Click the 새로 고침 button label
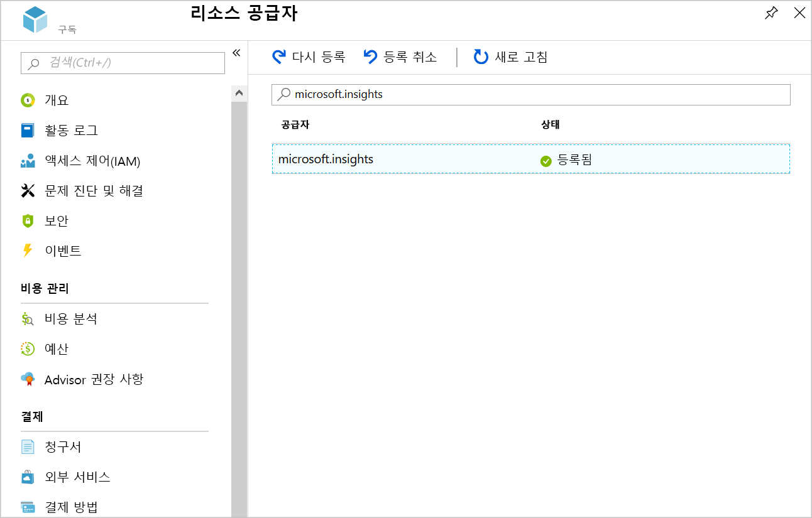The height and width of the screenshot is (518, 812). coord(521,57)
